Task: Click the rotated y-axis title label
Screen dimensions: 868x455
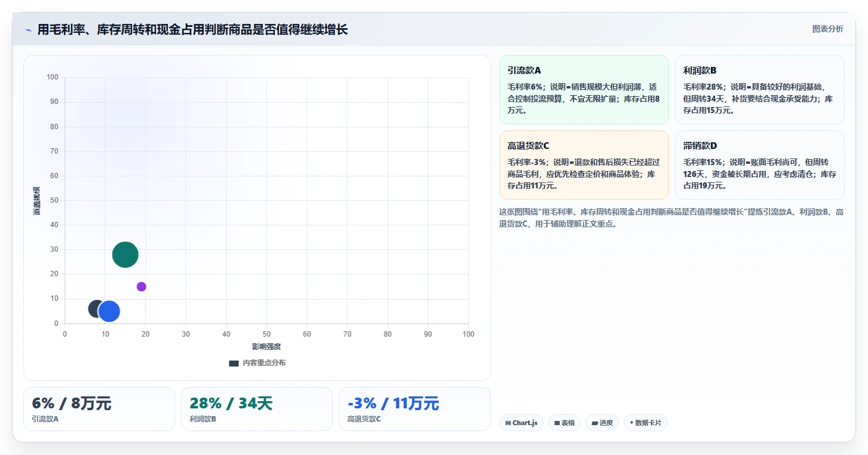Action: (37, 200)
